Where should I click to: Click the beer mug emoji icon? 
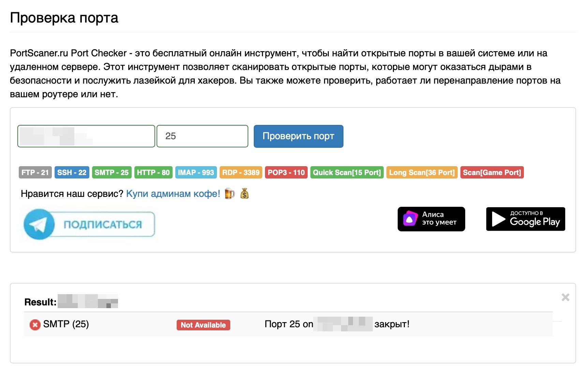[x=230, y=194]
